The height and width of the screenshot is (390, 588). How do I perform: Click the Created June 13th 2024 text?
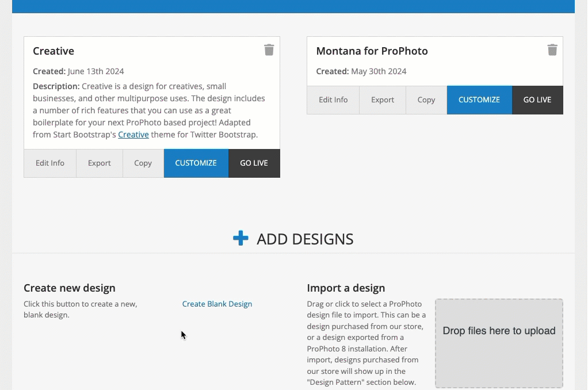click(78, 71)
